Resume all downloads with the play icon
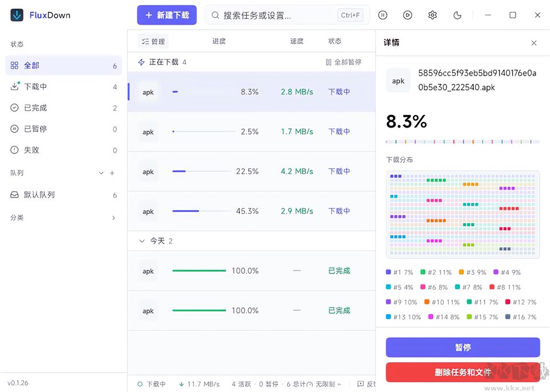 tap(407, 15)
